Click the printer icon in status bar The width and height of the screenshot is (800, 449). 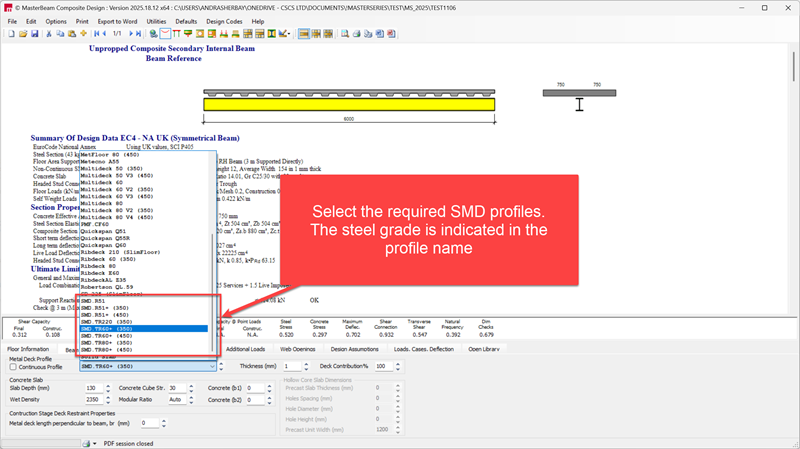tap(86, 443)
